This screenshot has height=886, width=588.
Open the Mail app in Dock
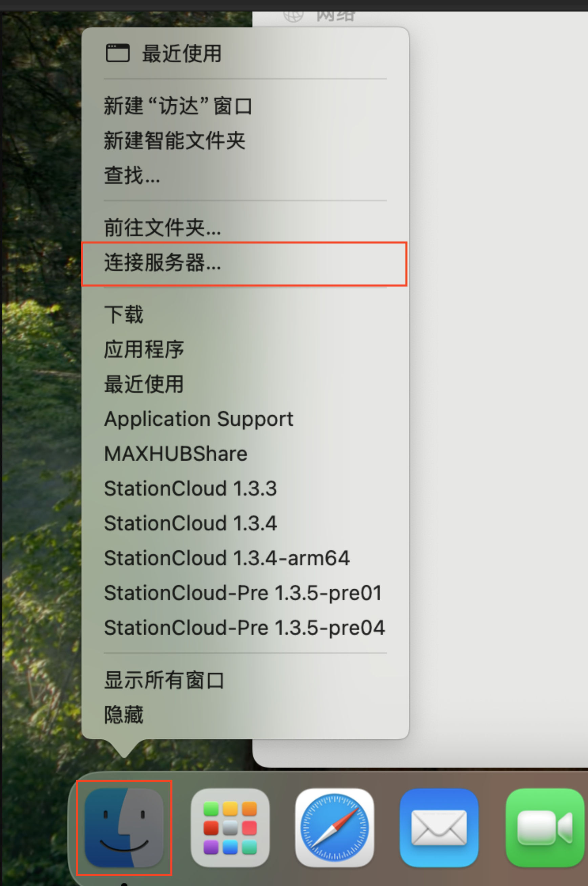[x=439, y=827]
